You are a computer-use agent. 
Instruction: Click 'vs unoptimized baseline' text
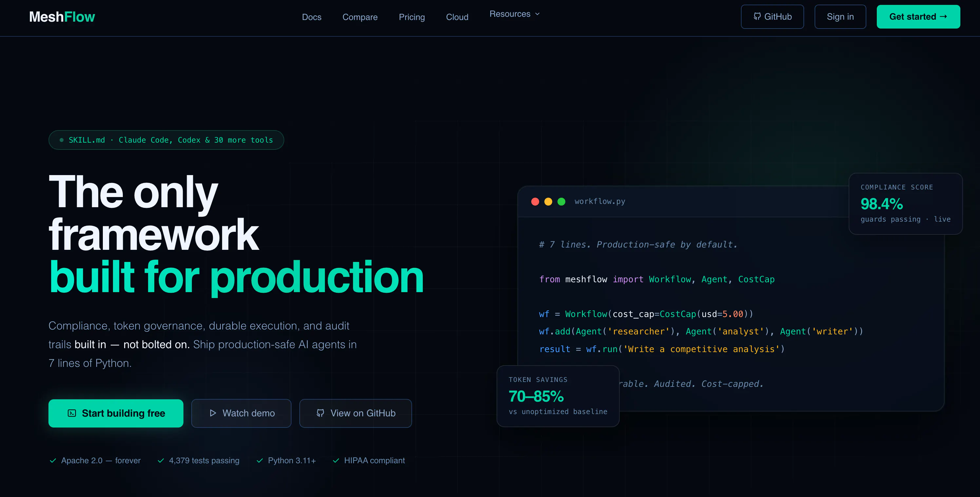click(558, 412)
